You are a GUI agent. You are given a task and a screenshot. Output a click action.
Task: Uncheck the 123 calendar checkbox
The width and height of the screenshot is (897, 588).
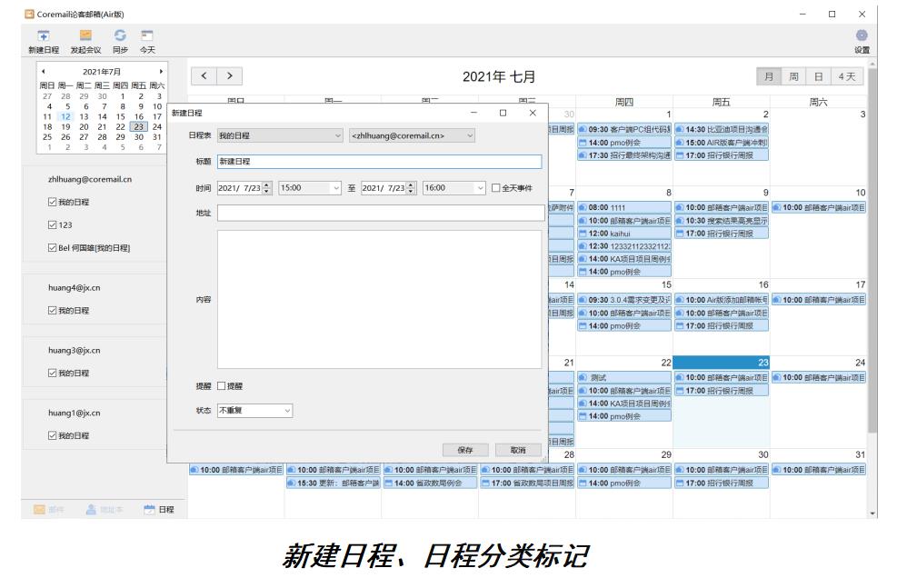(53, 224)
